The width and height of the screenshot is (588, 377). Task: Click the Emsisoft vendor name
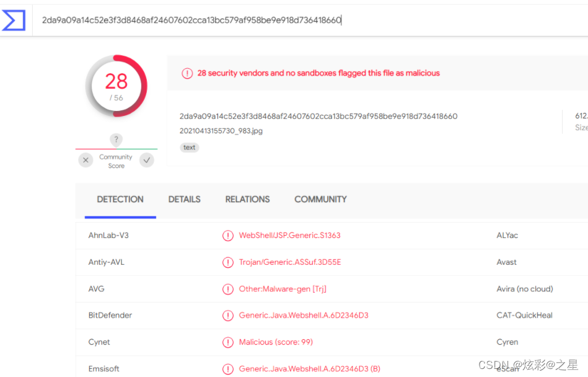pyautogui.click(x=103, y=369)
